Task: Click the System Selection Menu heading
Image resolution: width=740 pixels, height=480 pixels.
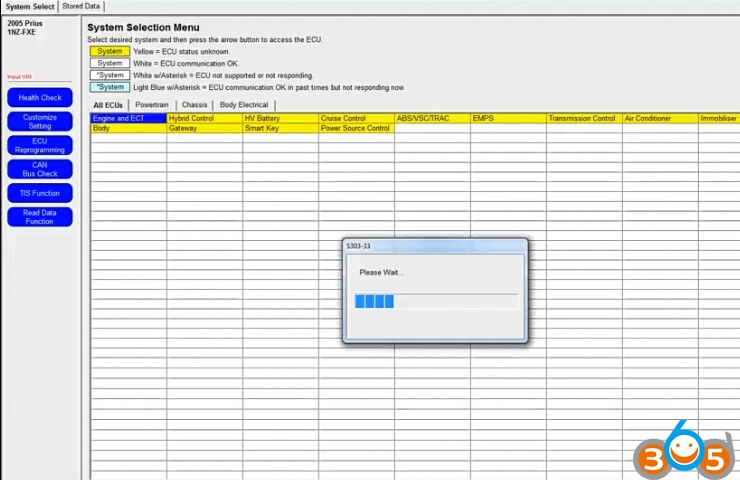Action: [x=143, y=27]
